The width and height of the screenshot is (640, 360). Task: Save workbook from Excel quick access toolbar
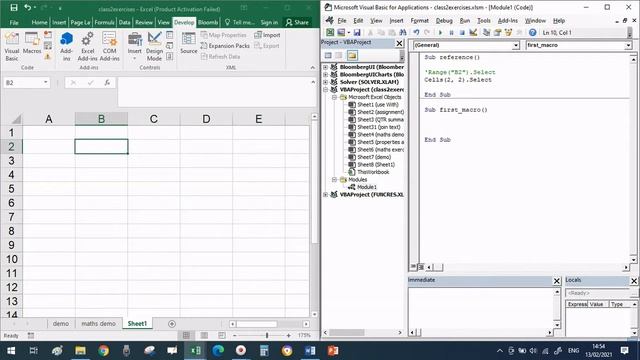click(x=14, y=8)
